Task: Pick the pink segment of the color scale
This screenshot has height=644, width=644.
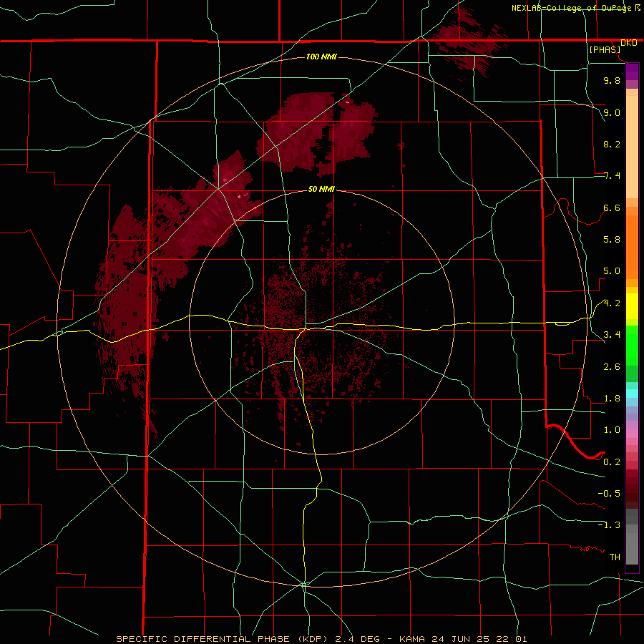Action: pos(632,434)
